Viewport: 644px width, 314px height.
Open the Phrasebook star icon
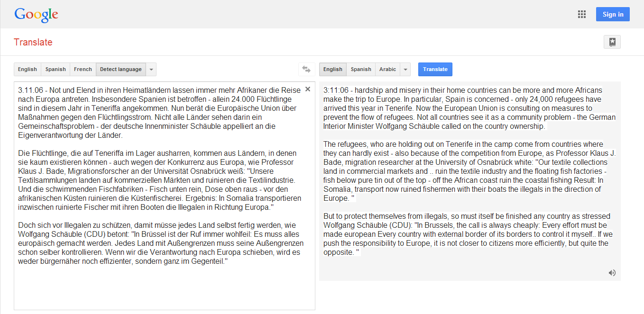click(612, 42)
